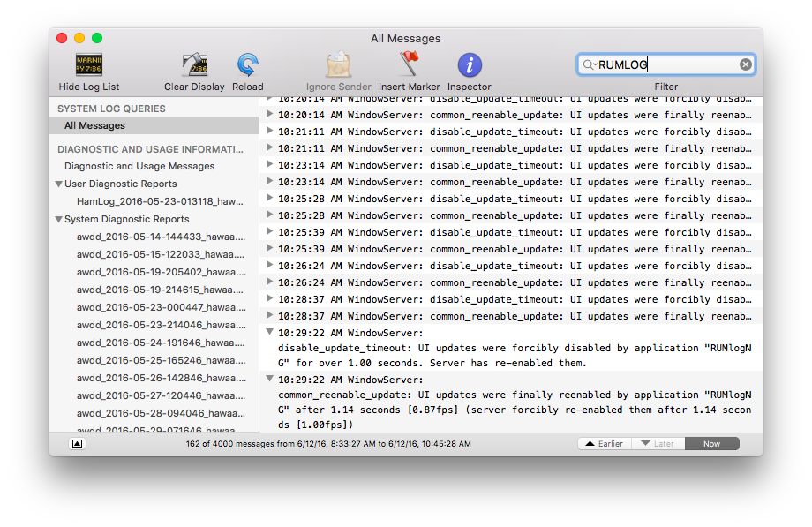The height and width of the screenshot is (527, 812).
Task: Open awdd_2016-05-26-142846 report
Action: click(x=161, y=378)
